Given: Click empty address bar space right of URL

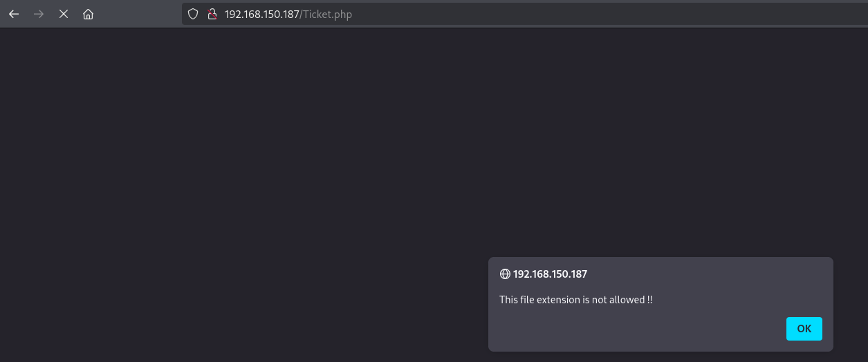Looking at the screenshot, I should 588,14.
